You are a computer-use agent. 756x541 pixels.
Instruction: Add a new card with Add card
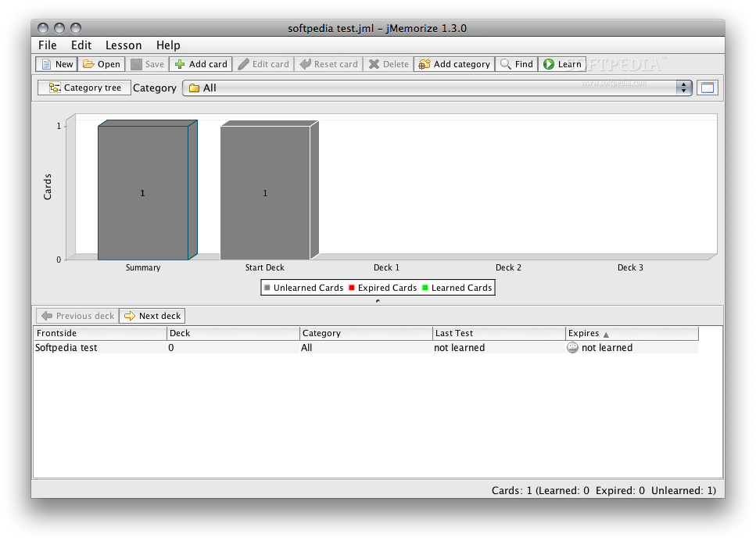point(201,64)
